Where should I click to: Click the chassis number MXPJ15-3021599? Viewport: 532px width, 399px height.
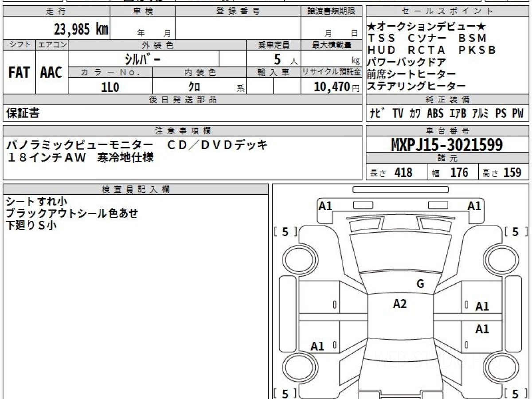click(x=447, y=145)
